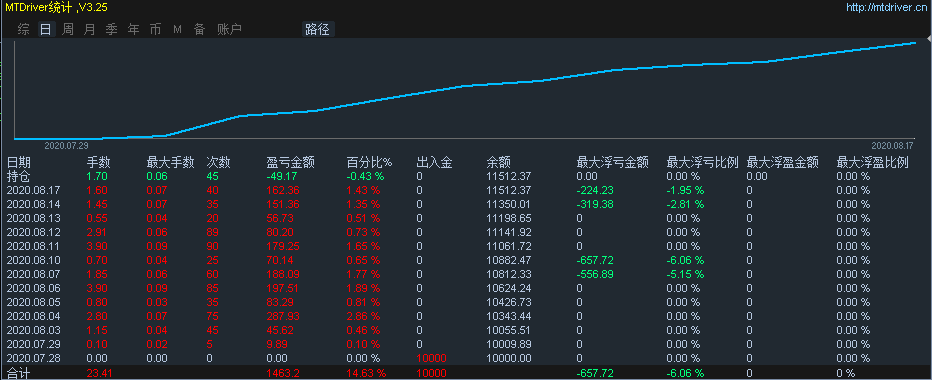
Task: Select the 2020.08.04 date row
Action: pos(33,316)
